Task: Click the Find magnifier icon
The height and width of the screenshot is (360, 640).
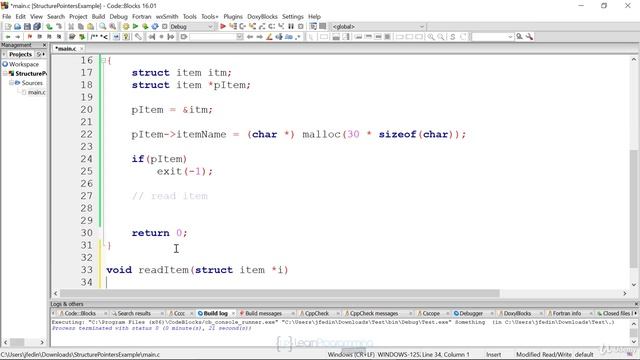Action: click(x=103, y=27)
